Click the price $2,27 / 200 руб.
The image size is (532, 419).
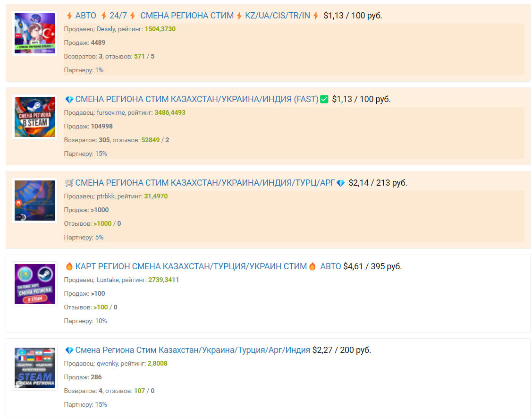click(342, 350)
